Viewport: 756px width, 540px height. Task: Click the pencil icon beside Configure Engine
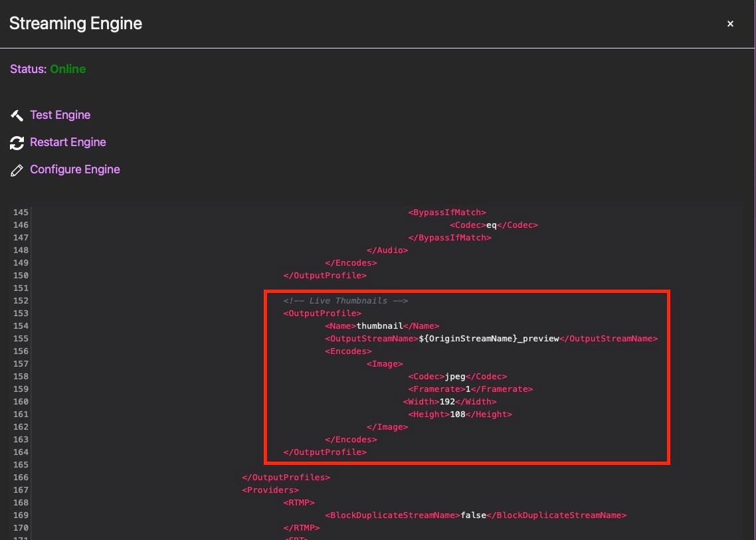click(x=17, y=171)
